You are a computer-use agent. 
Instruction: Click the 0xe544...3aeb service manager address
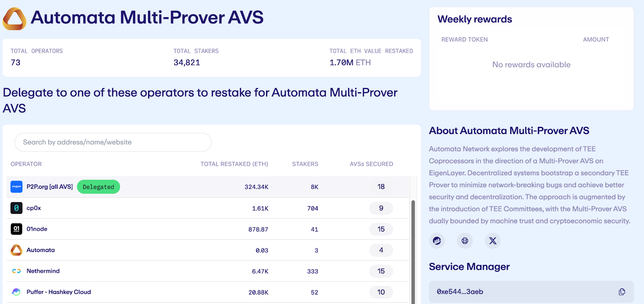click(x=460, y=292)
